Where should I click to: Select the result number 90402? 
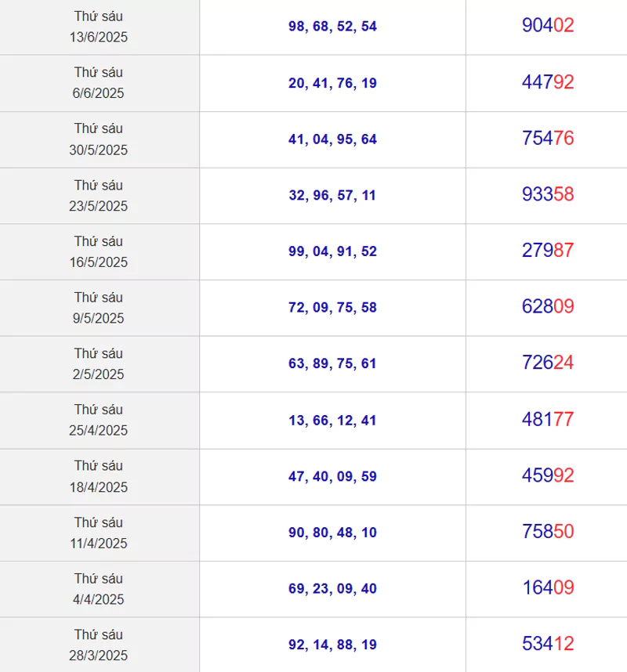(548, 26)
